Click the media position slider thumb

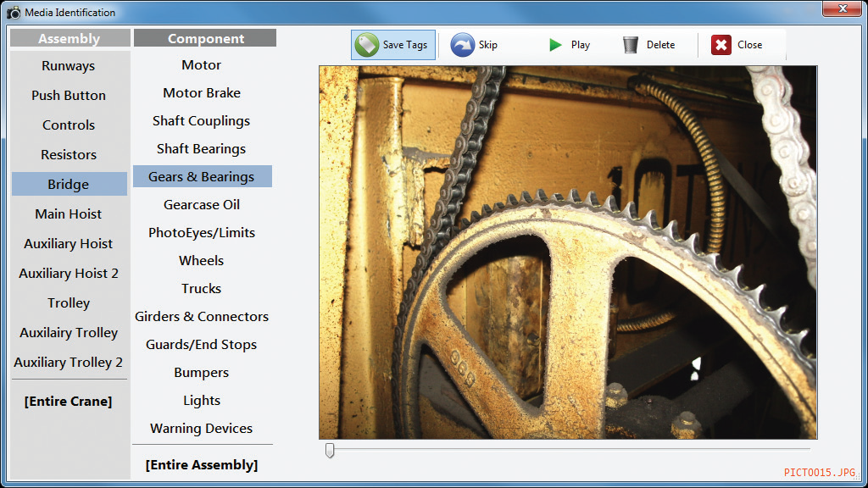[x=330, y=451]
